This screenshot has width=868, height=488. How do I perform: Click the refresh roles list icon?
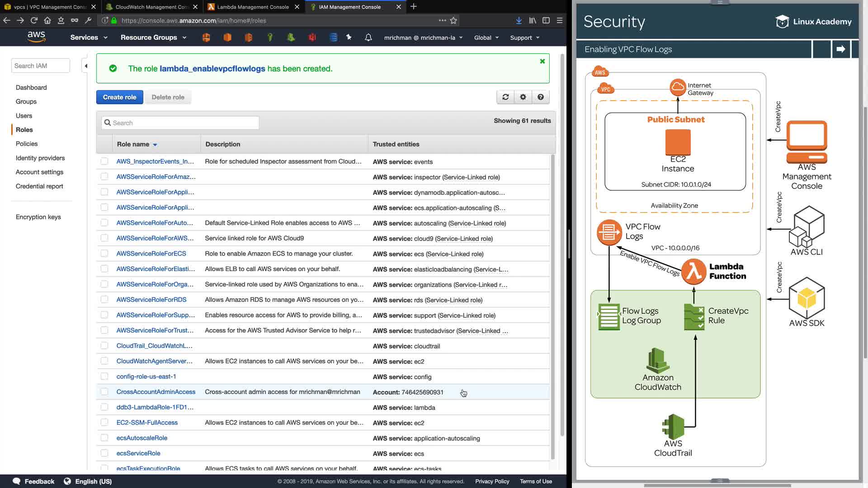(505, 97)
